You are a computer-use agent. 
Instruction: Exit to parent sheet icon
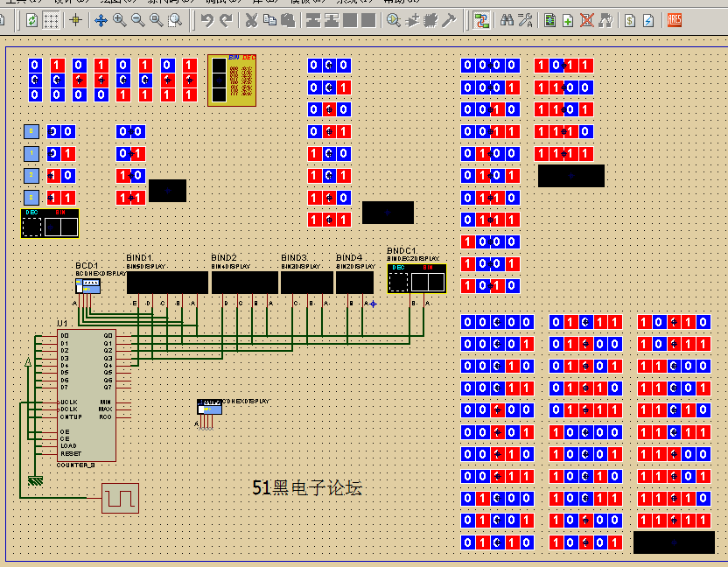(605, 20)
